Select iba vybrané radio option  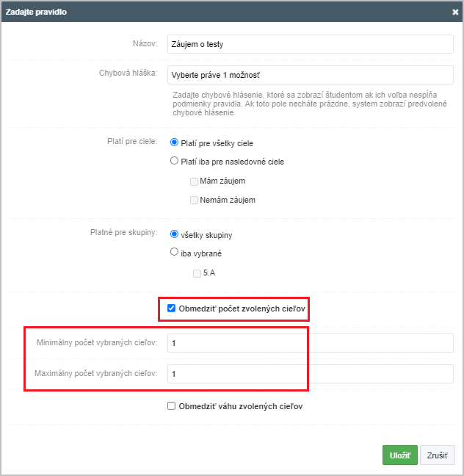(174, 252)
